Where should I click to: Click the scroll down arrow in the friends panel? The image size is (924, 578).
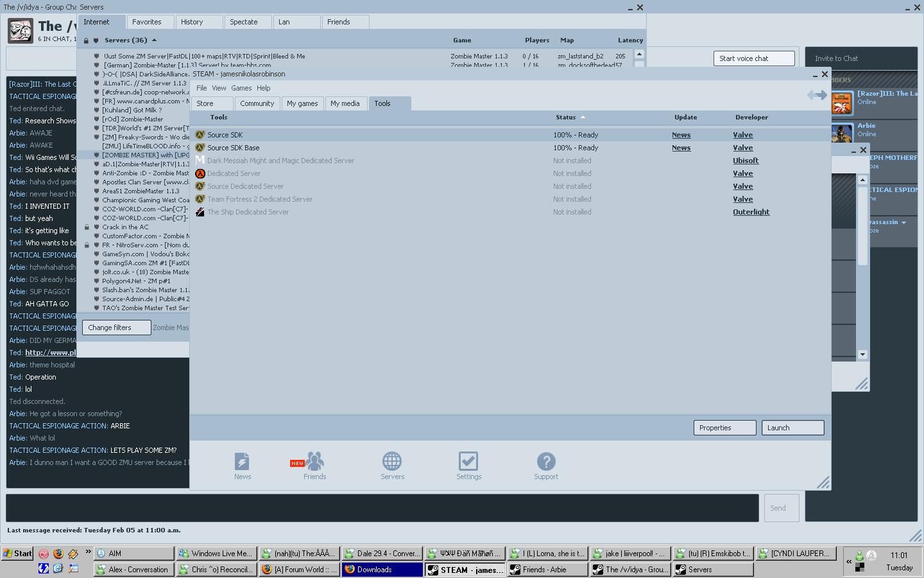click(x=862, y=355)
